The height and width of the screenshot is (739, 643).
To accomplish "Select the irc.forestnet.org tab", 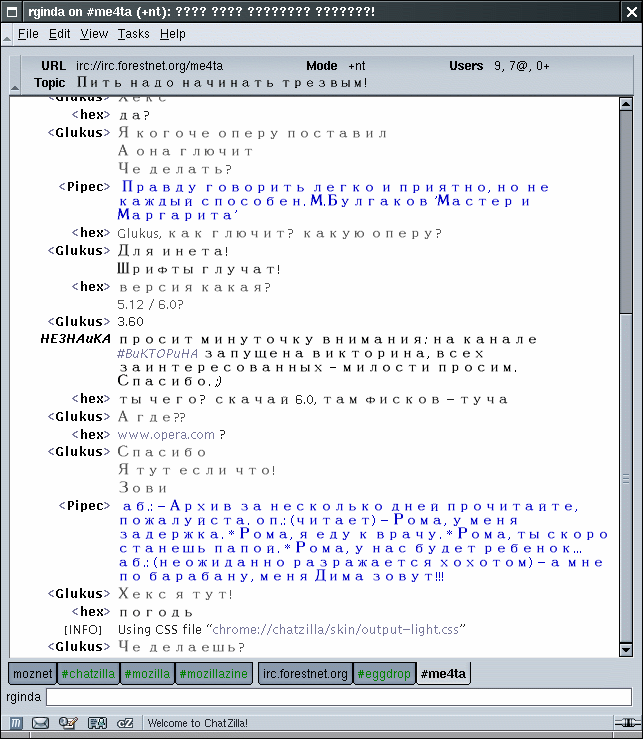I will pyautogui.click(x=305, y=674).
